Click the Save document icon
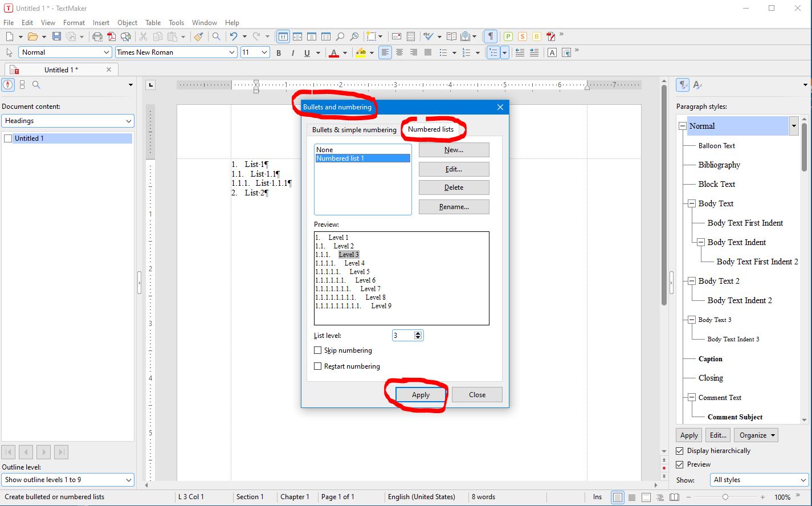812x506 pixels. pos(56,36)
